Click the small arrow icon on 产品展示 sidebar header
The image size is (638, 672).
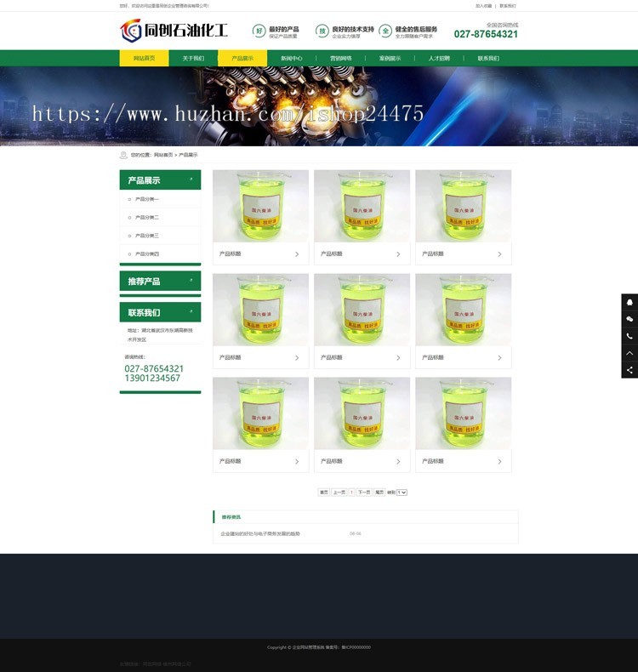(x=191, y=179)
